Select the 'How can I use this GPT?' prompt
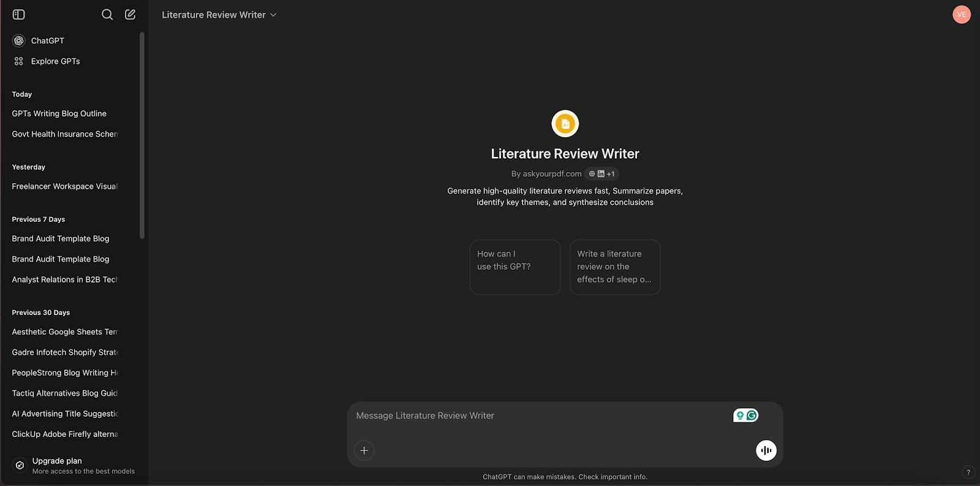The image size is (980, 486). point(515,267)
